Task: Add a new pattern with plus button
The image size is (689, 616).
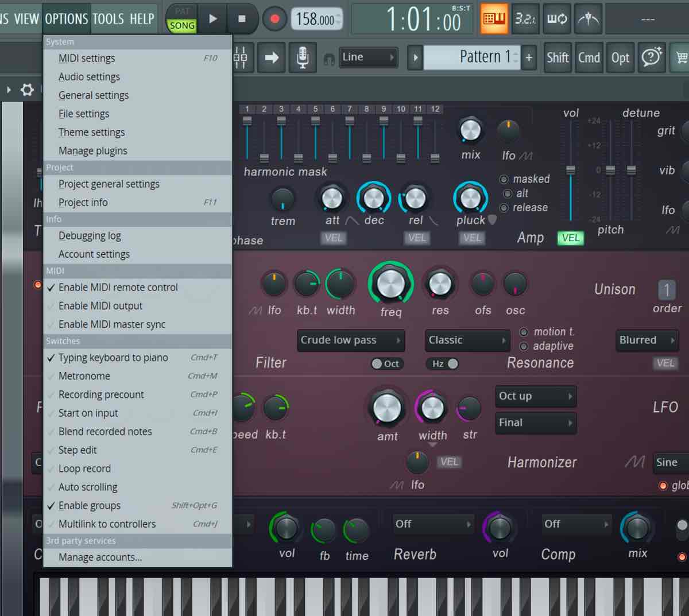Action: coord(529,57)
